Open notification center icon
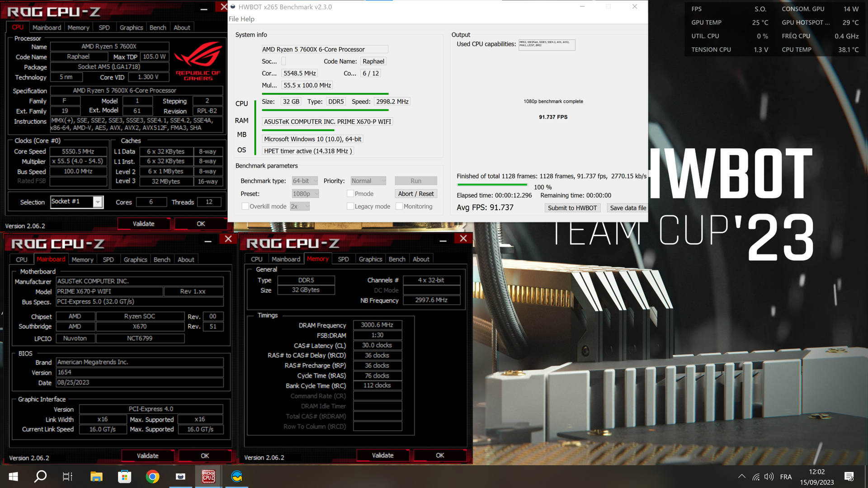Screen dimensions: 868x488 (849, 477)
